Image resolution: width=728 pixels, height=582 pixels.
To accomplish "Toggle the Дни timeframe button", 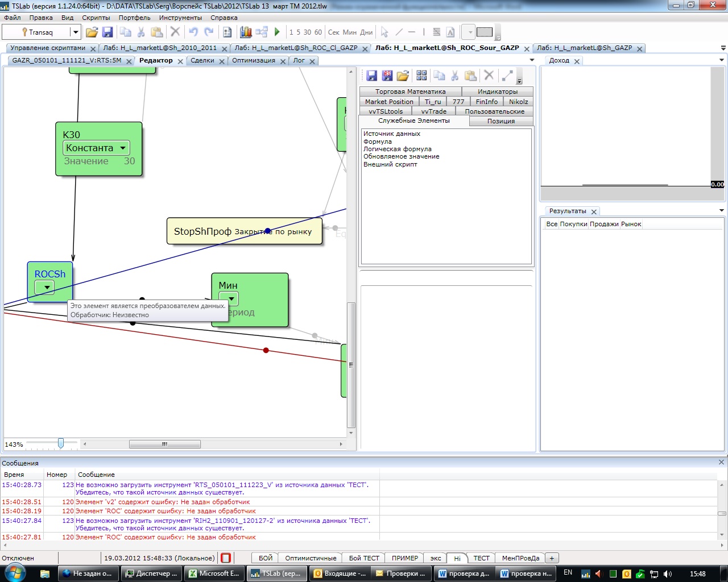I will [x=366, y=32].
